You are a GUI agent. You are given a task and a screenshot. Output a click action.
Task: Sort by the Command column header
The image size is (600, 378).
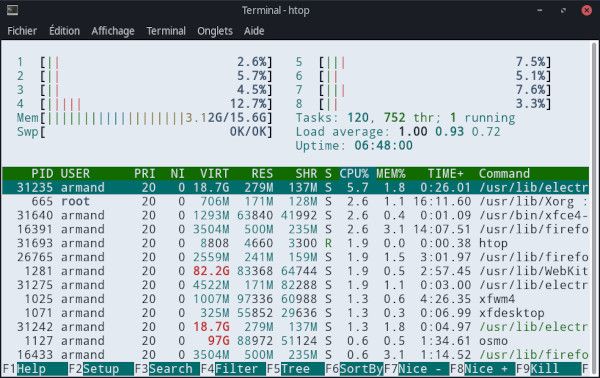pyautogui.click(x=504, y=174)
